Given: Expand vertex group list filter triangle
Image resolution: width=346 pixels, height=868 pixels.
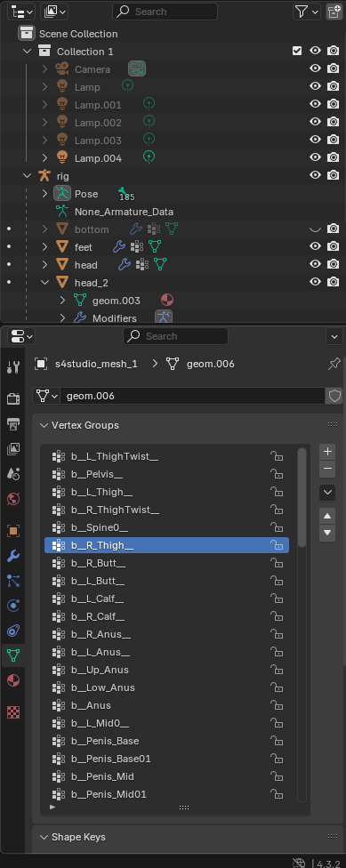Looking at the screenshot, I should coord(52,808).
